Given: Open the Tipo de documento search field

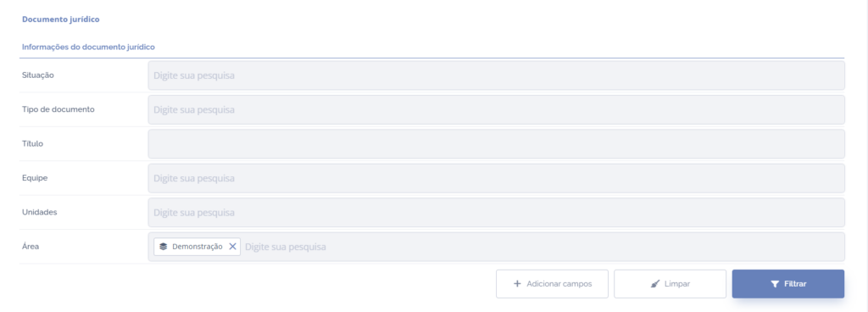Looking at the screenshot, I should pyautogui.click(x=496, y=109).
